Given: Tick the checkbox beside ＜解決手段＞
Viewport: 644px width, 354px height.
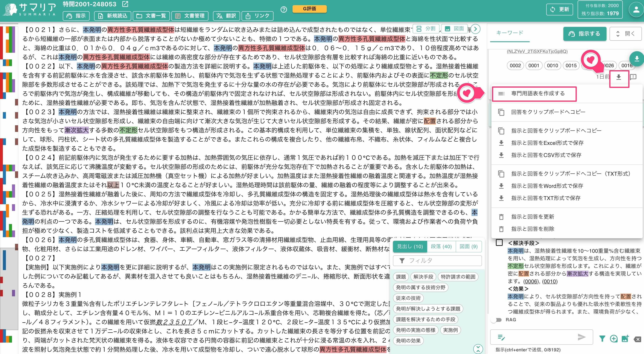Looking at the screenshot, I should click(499, 243).
